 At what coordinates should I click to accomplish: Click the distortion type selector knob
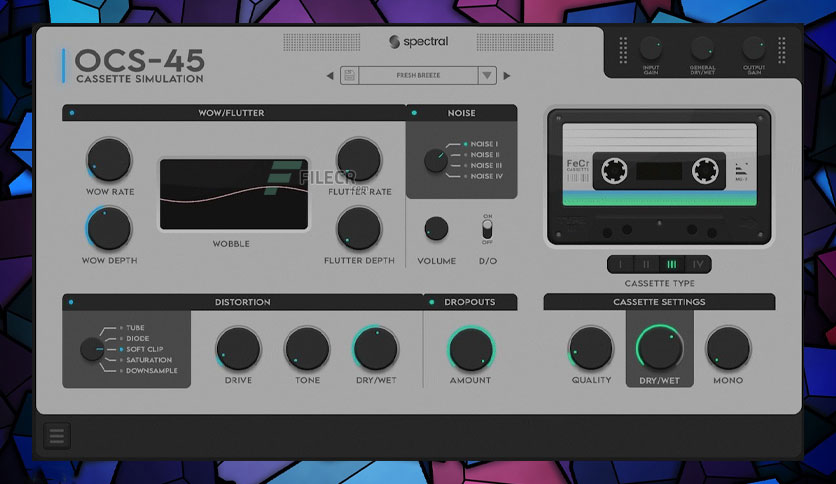(x=92, y=349)
